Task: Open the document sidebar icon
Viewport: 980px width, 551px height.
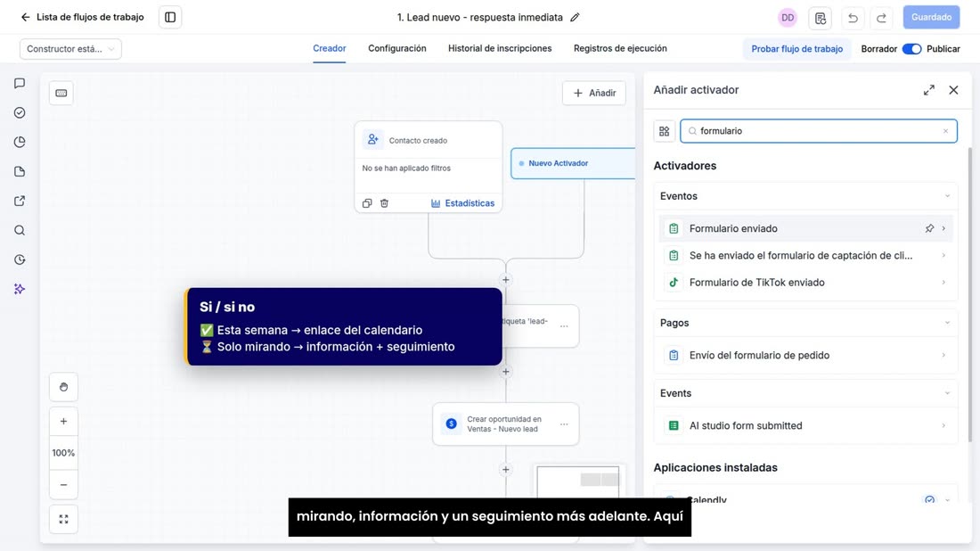Action: [20, 171]
